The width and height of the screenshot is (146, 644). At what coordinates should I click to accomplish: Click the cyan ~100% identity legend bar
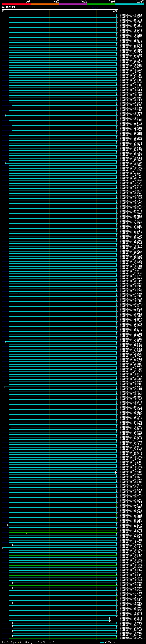pyautogui.click(x=130, y=4)
